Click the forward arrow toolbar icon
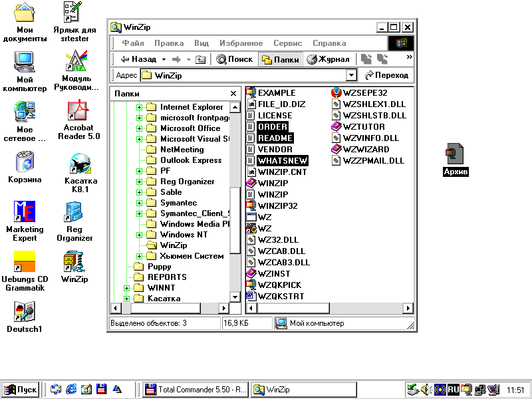 click(176, 59)
